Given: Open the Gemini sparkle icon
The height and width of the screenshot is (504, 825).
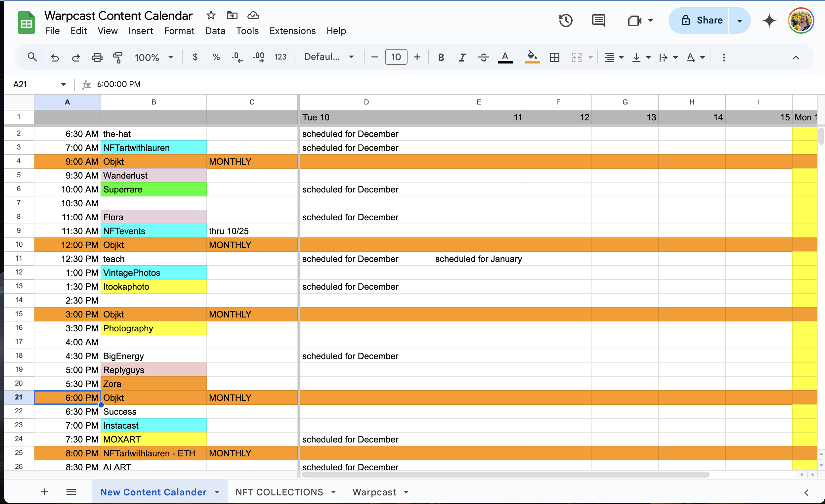Looking at the screenshot, I should click(769, 21).
